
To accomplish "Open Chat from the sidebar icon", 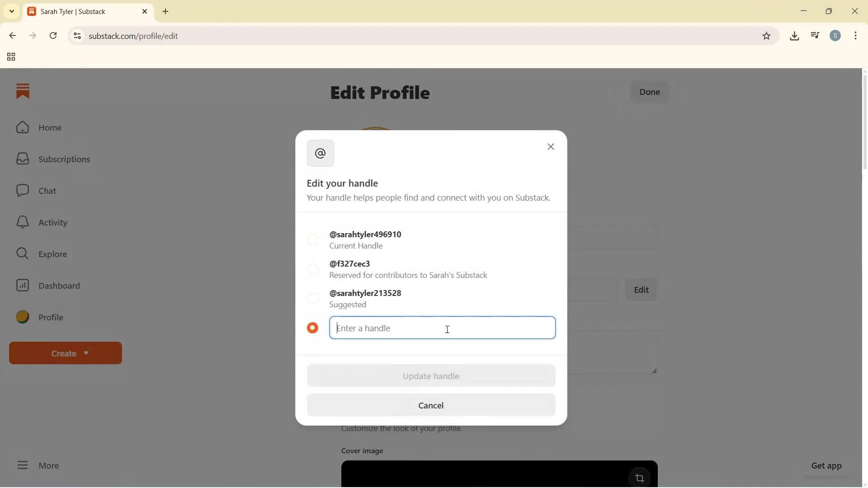I will pos(22,190).
